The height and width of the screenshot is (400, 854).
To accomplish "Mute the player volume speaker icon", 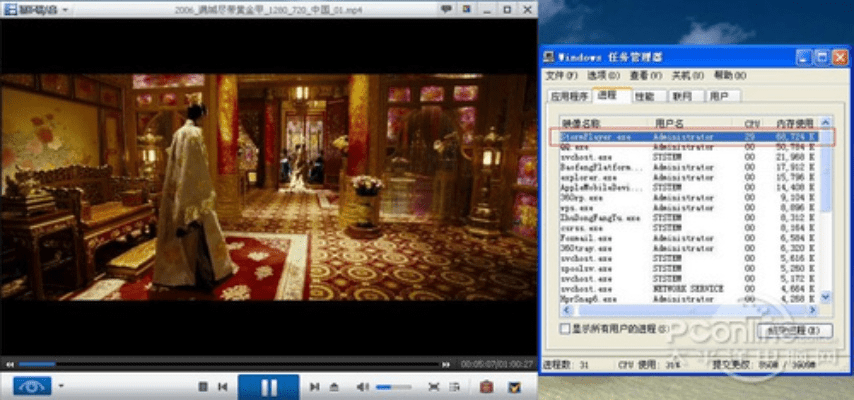I will 362,386.
